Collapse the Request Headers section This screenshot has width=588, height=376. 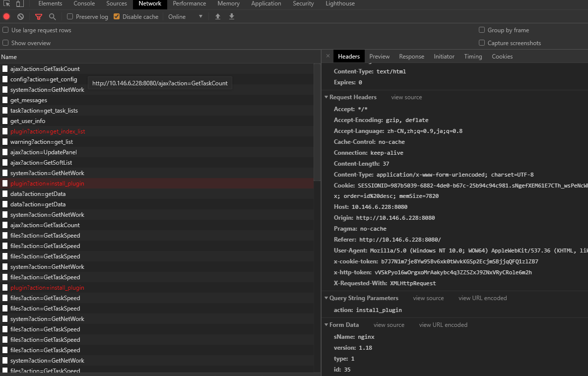(x=326, y=97)
